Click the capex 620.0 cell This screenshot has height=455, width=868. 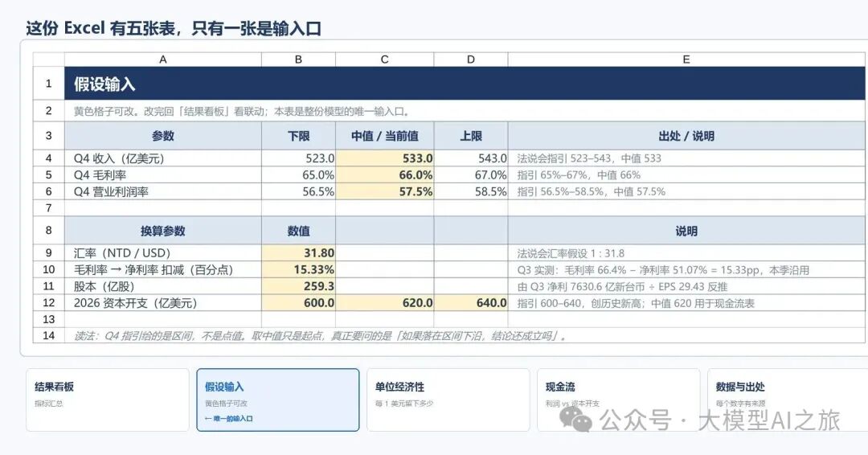pos(385,303)
